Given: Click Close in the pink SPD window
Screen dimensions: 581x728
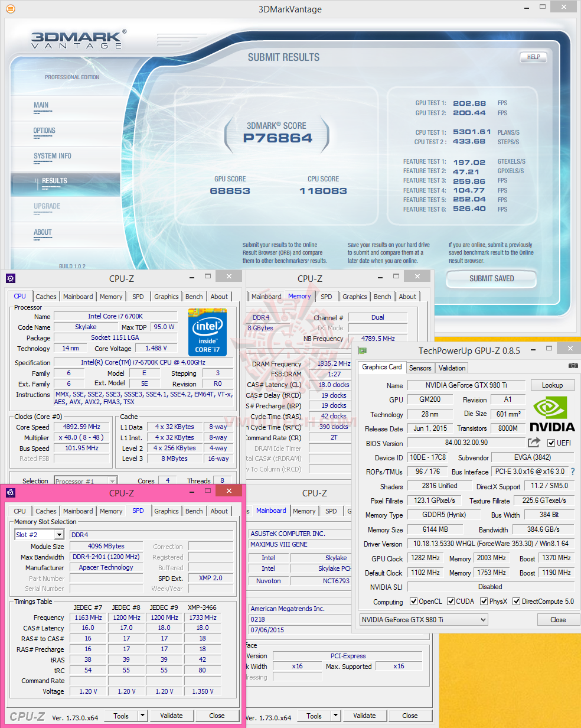Looking at the screenshot, I should (x=217, y=716).
